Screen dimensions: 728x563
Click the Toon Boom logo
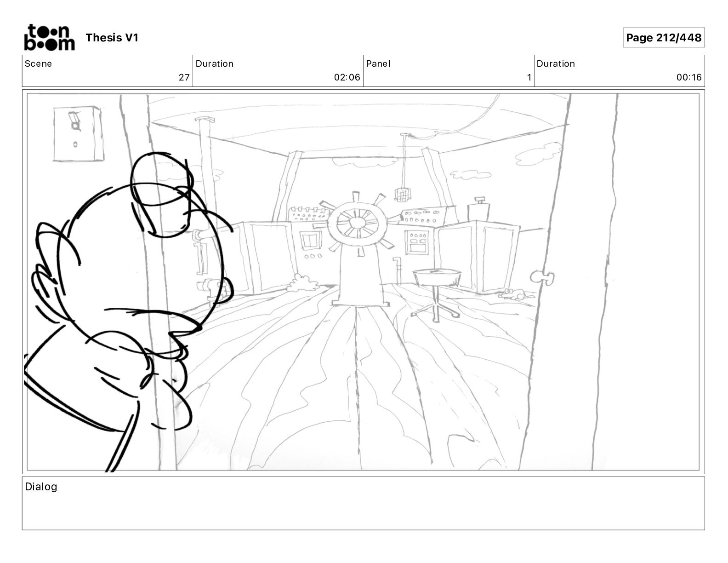[49, 37]
